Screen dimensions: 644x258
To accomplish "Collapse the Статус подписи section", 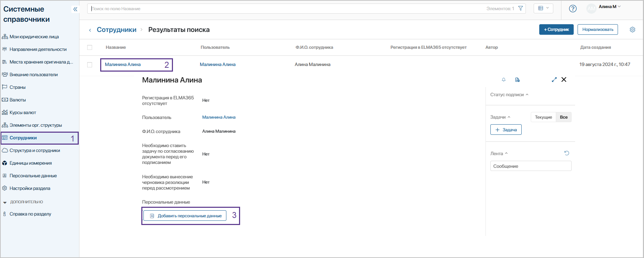I will point(509,95).
